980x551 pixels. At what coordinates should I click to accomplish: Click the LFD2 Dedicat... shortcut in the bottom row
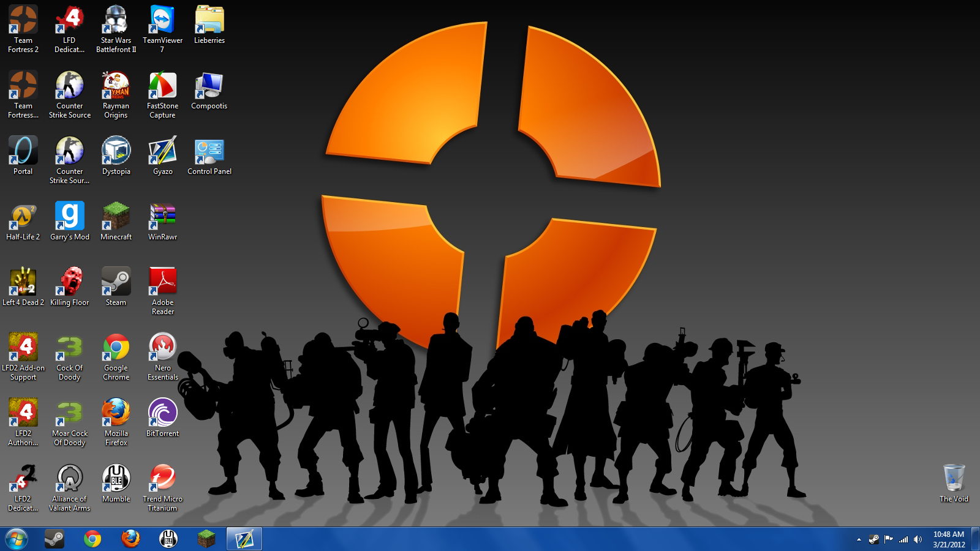[x=23, y=487]
